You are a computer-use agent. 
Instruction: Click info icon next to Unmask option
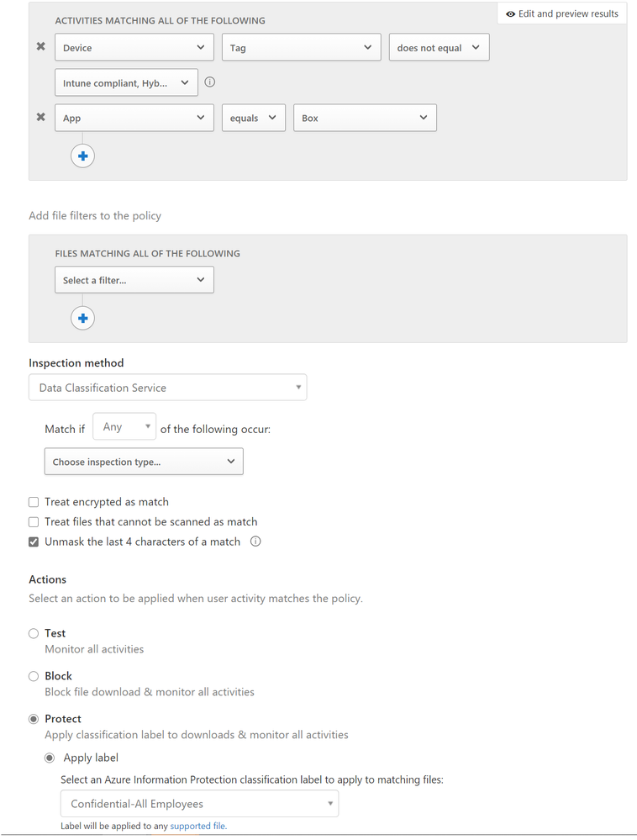point(255,542)
